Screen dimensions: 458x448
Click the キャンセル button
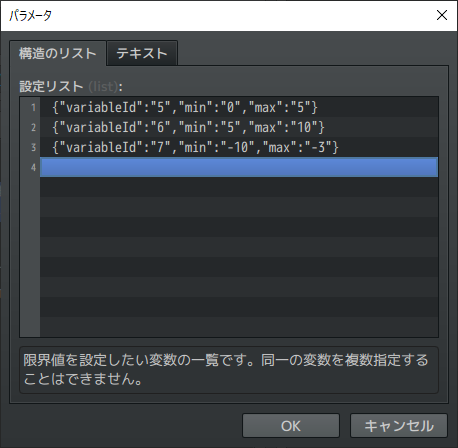(399, 426)
